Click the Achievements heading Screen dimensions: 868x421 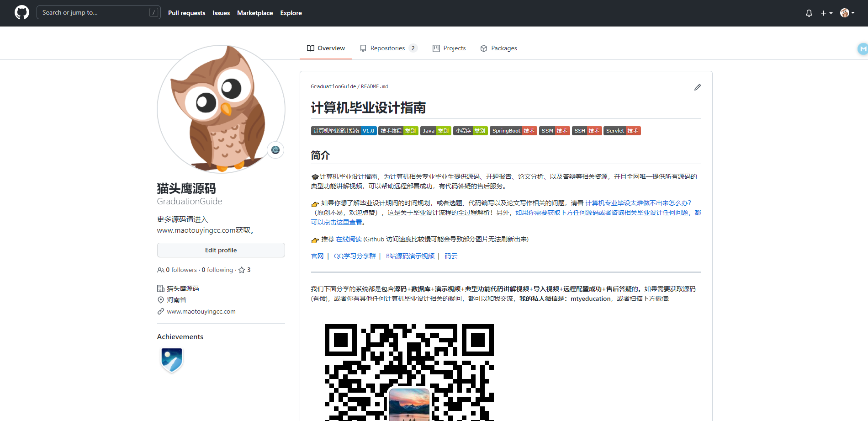tap(180, 336)
